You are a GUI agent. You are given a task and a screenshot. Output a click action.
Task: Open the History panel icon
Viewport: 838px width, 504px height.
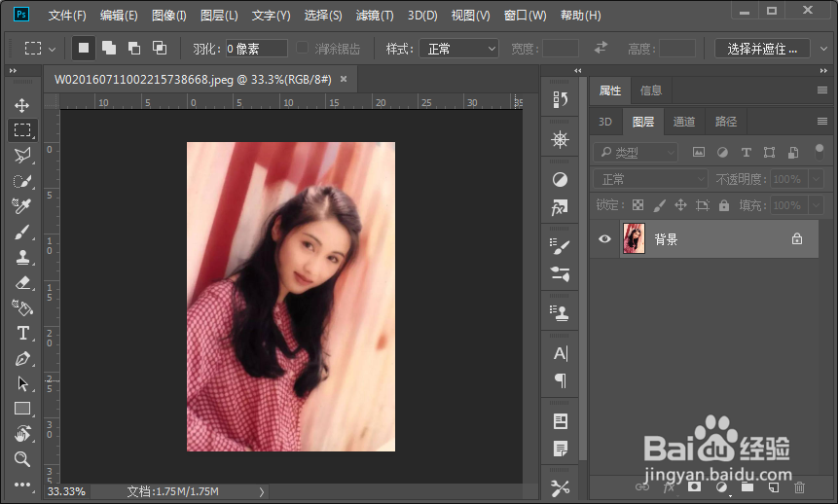coord(560,99)
